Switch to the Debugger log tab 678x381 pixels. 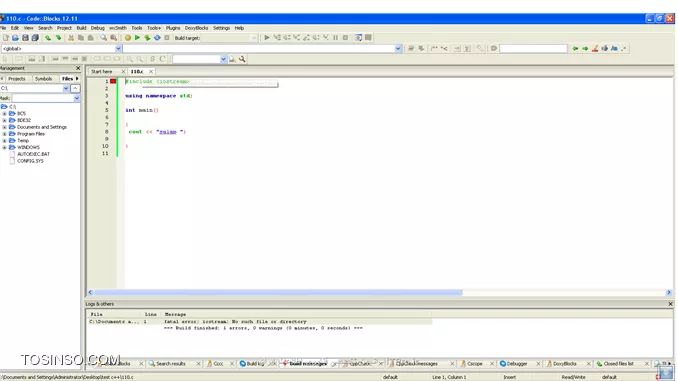click(x=517, y=364)
